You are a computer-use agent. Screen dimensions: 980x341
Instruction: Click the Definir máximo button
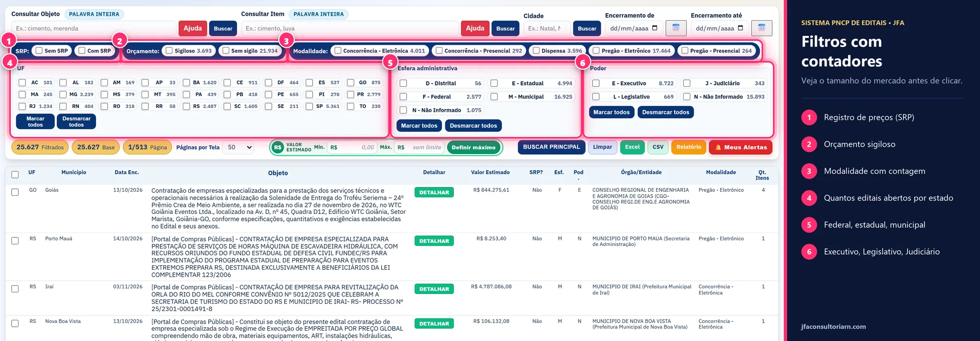(473, 147)
